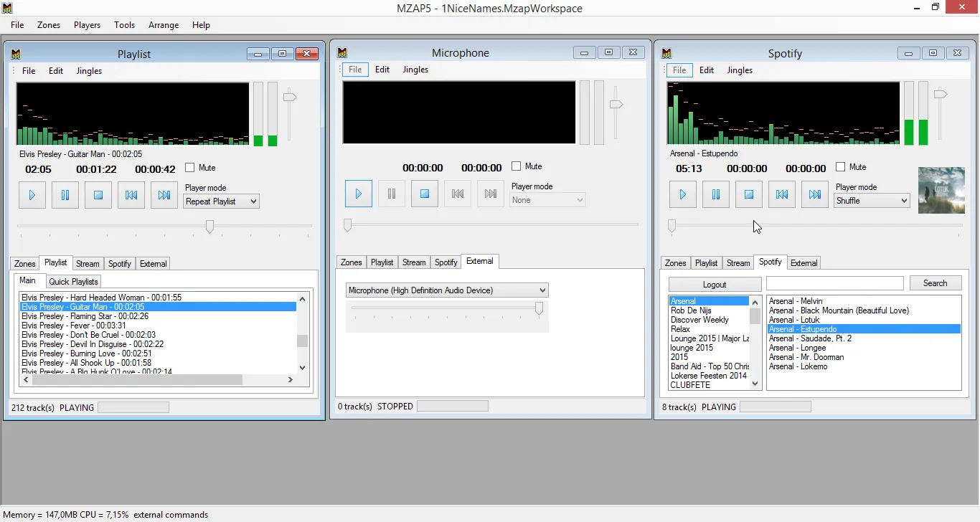Click the Estupendo album art thumbnail
Image resolution: width=980 pixels, height=522 pixels.
pyautogui.click(x=941, y=190)
